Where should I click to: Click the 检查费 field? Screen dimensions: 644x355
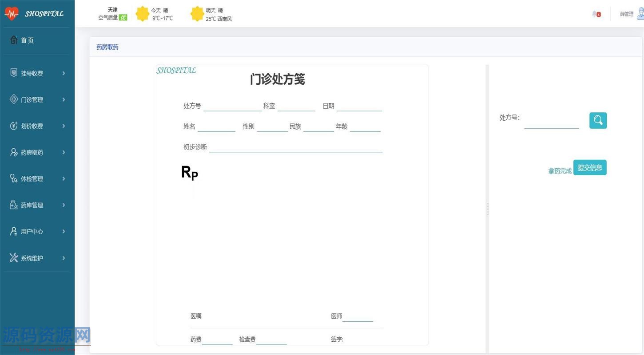pos(271,339)
